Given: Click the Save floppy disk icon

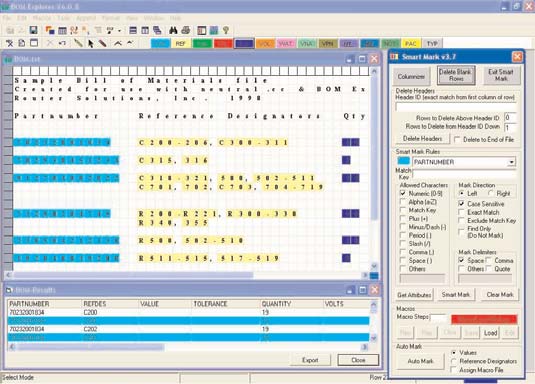Looking at the screenshot, I should [x=33, y=30].
